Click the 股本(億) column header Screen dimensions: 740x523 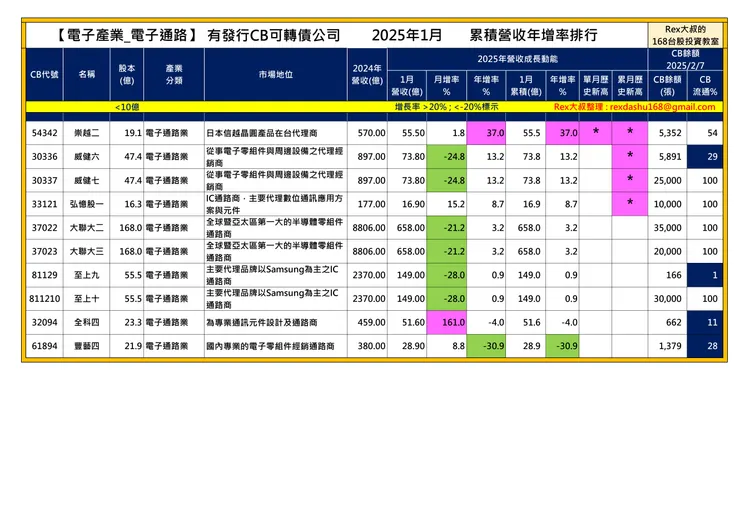[x=126, y=75]
